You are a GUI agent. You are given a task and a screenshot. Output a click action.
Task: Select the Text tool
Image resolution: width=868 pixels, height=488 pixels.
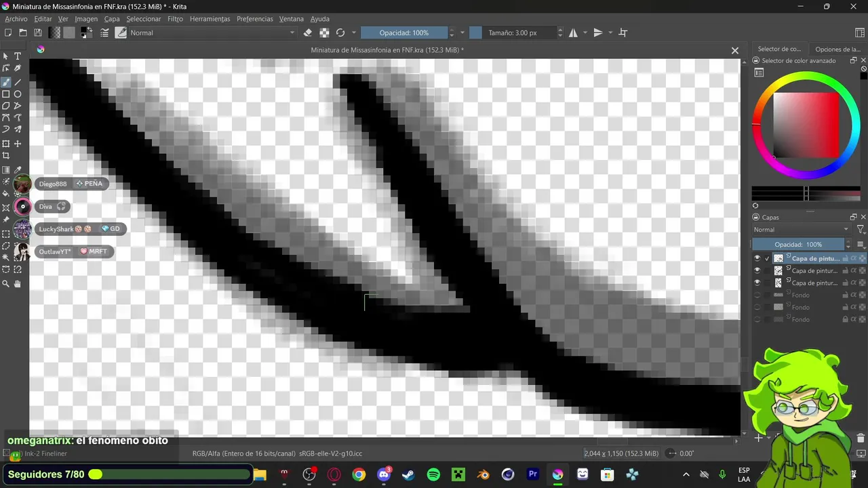(18, 56)
